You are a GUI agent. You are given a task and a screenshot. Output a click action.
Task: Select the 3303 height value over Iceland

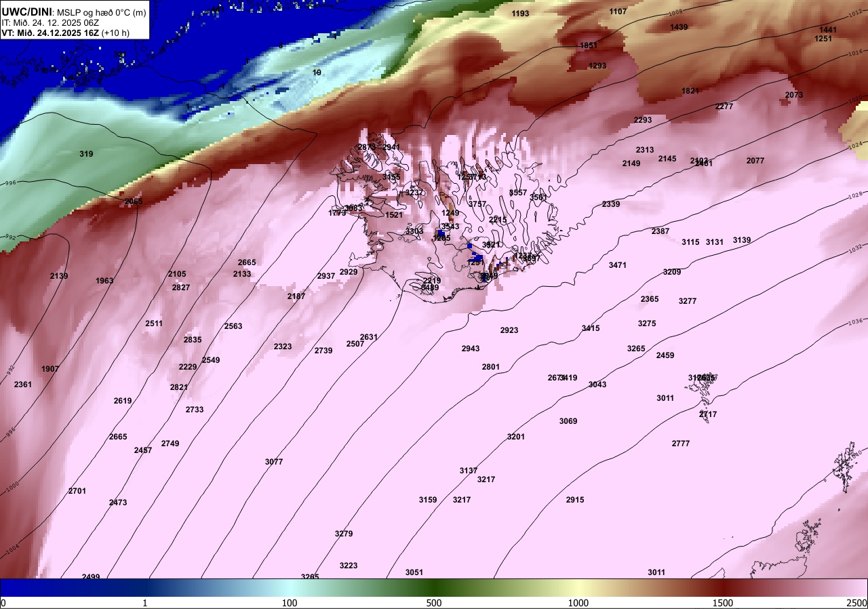click(x=414, y=231)
